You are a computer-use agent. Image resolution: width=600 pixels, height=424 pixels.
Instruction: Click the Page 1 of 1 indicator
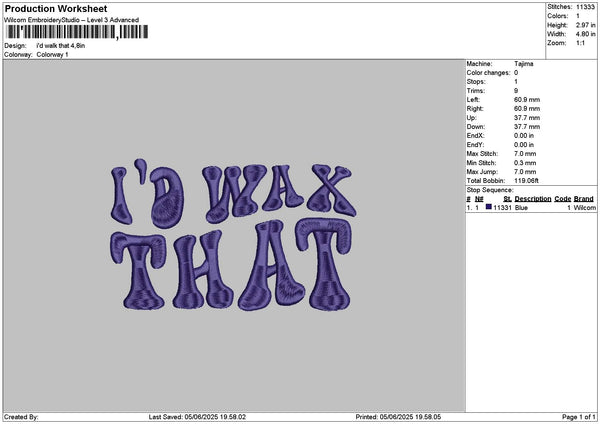[x=579, y=417]
